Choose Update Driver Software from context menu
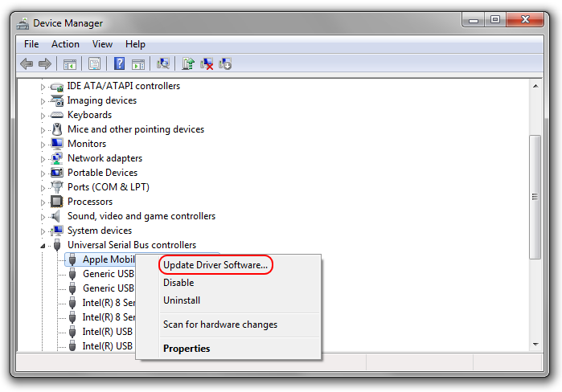562x392 pixels. 215,265
